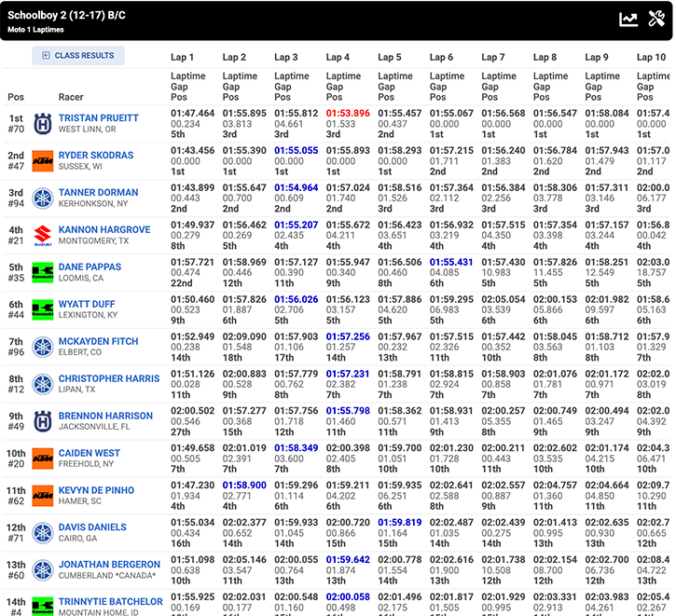Select Jonathan Bergeron's blue lap 01:59.642

pyautogui.click(x=348, y=559)
